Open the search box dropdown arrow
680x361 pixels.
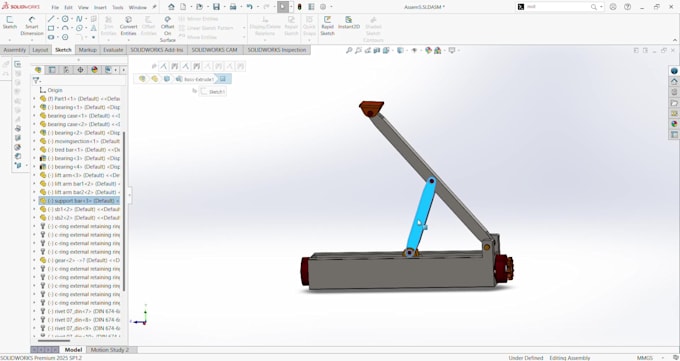coord(601,7)
